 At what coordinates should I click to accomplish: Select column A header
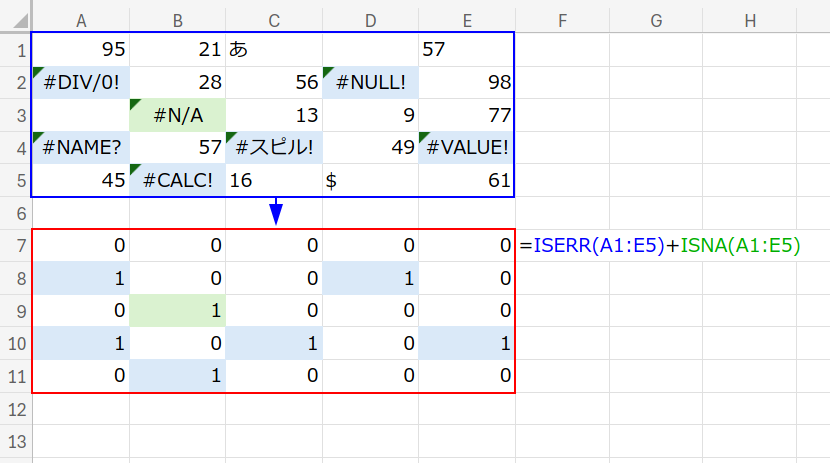point(81,18)
